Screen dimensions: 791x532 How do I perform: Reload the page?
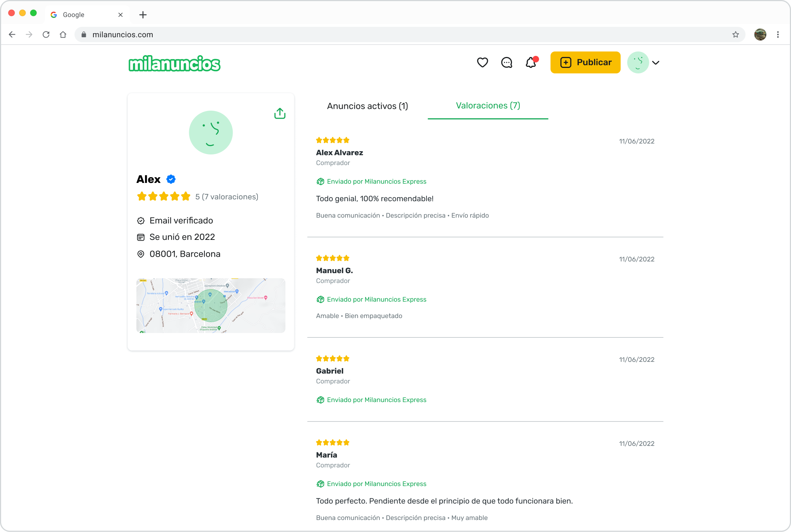(46, 34)
